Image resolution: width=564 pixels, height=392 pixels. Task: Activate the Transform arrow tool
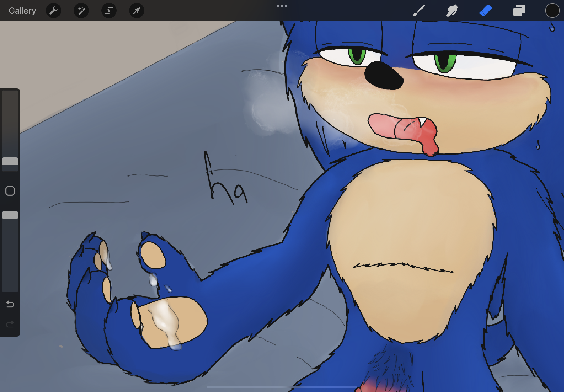click(x=137, y=11)
